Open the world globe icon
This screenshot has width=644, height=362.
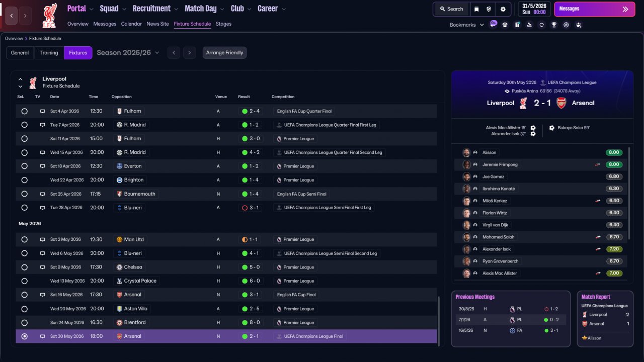point(489,9)
